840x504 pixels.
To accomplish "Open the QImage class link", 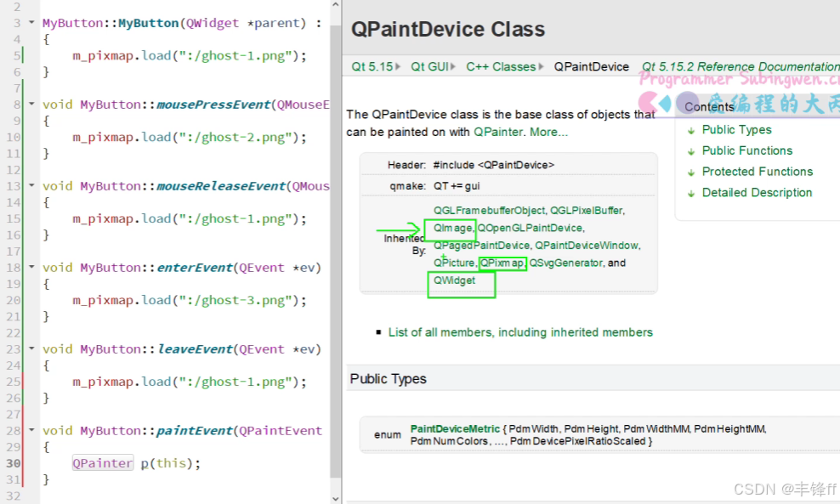I will click(x=452, y=228).
